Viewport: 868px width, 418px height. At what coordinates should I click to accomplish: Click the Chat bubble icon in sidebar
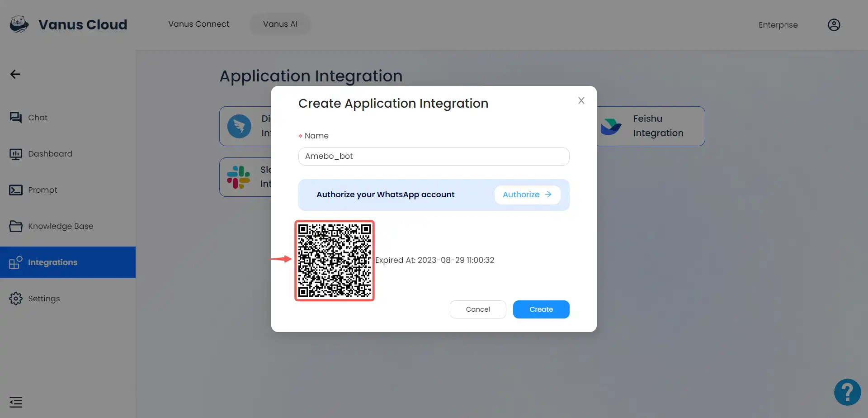click(x=16, y=118)
